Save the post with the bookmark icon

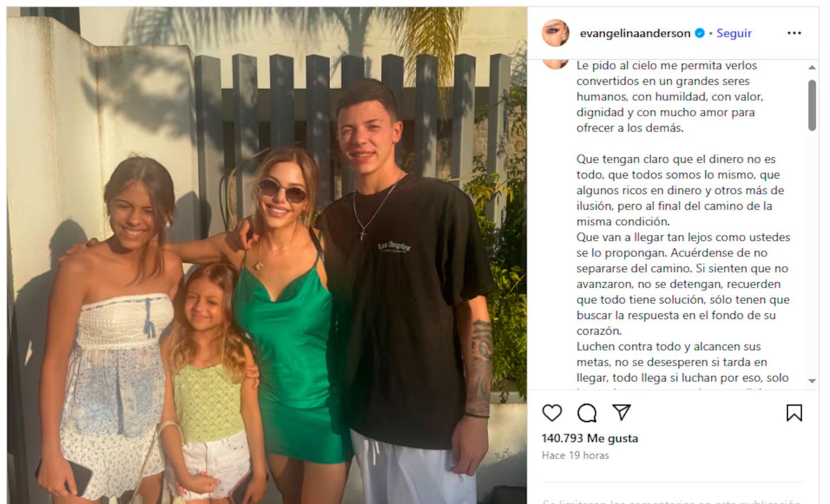tap(794, 412)
